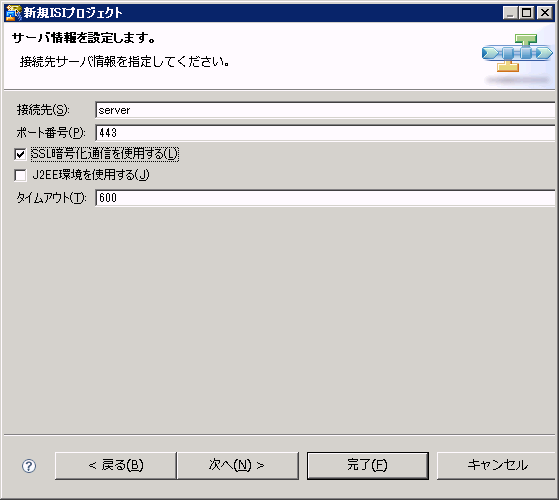559x500 pixels.
Task: Close the 新規ISIプロジェクト dialog
Action: click(x=545, y=13)
